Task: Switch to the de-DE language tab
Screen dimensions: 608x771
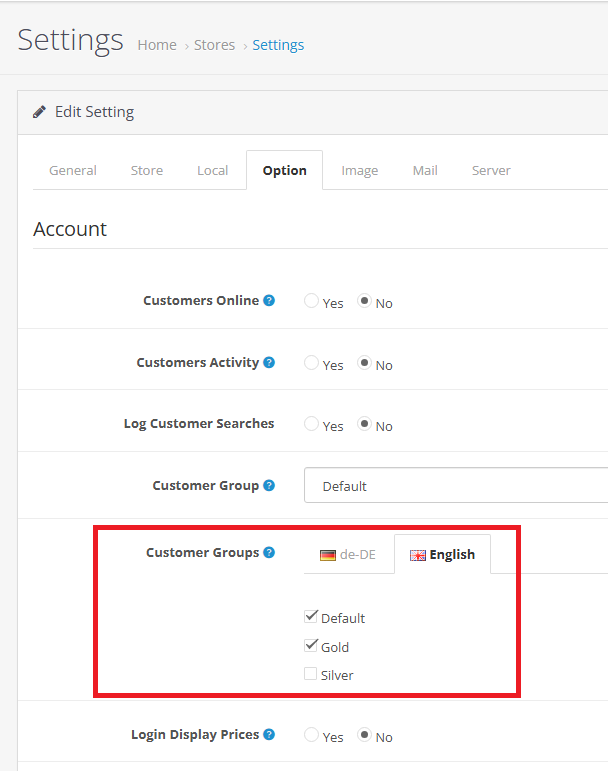Action: (348, 555)
